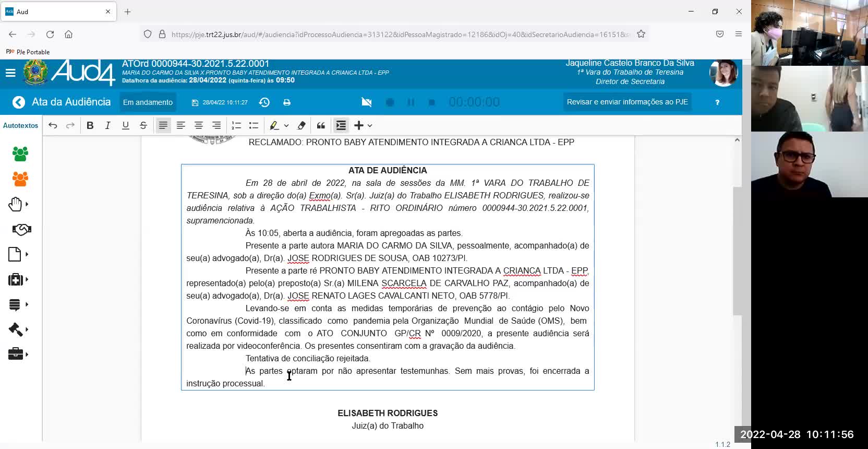The width and height of the screenshot is (868, 449).
Task: Print the audience minutes
Action: [x=287, y=102]
